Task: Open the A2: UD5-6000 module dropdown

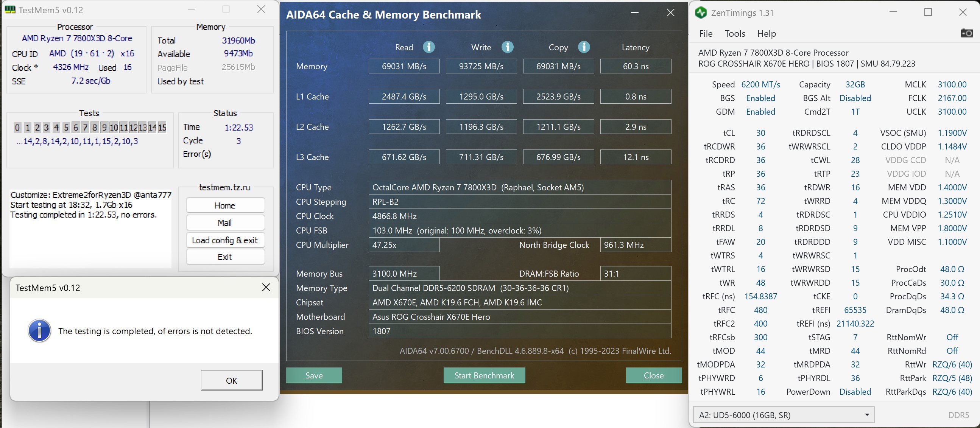Action: pyautogui.click(x=783, y=415)
